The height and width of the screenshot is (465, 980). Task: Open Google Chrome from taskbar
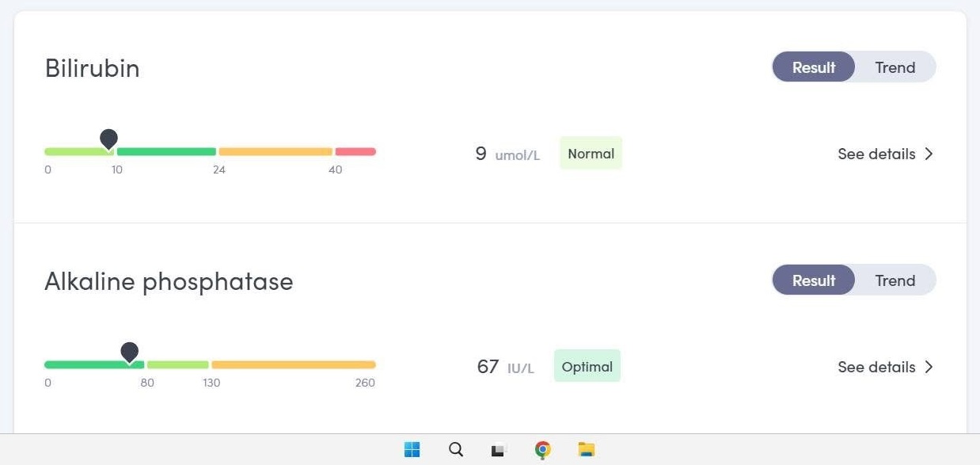click(542, 450)
